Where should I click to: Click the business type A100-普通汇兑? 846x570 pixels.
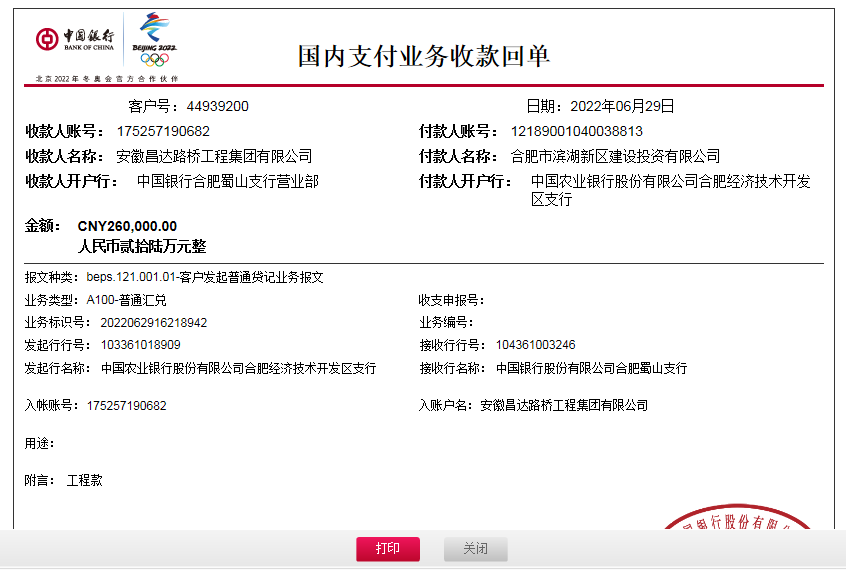[127, 300]
